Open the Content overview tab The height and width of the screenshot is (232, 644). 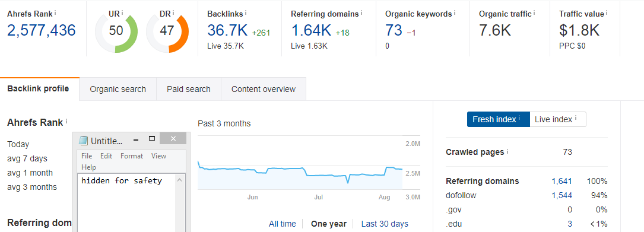[x=264, y=89]
